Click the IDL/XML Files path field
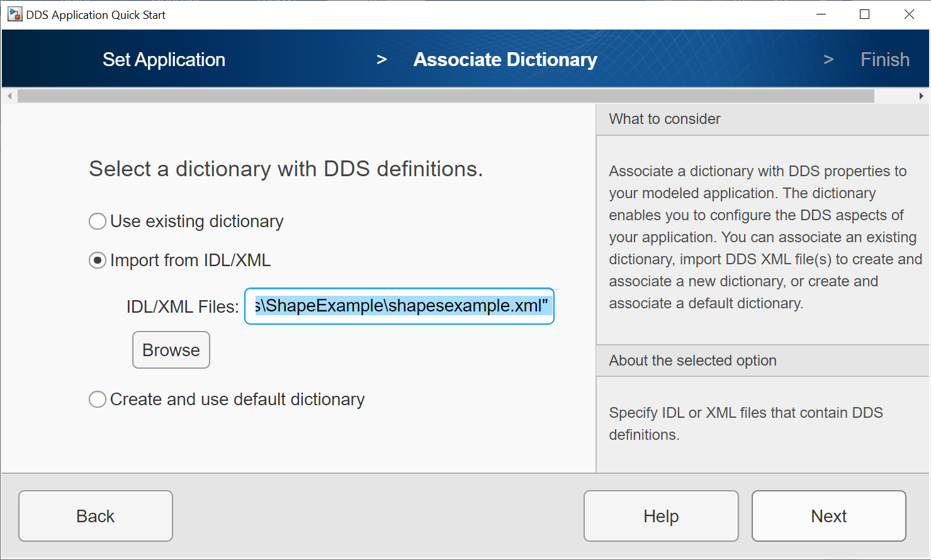The image size is (931, 560). 399,306
